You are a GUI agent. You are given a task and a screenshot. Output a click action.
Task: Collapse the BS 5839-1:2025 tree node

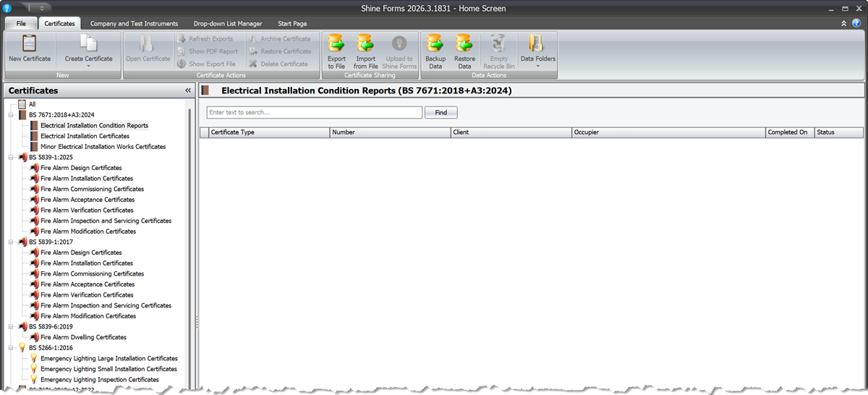point(11,157)
